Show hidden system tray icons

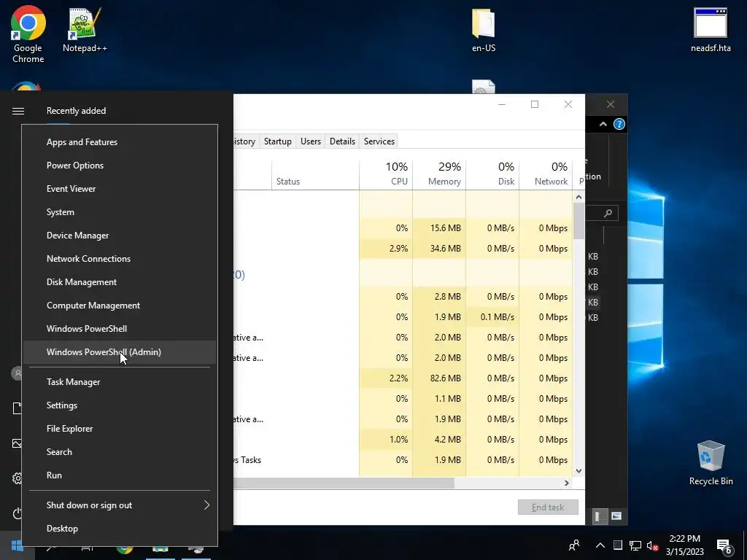pyautogui.click(x=600, y=545)
